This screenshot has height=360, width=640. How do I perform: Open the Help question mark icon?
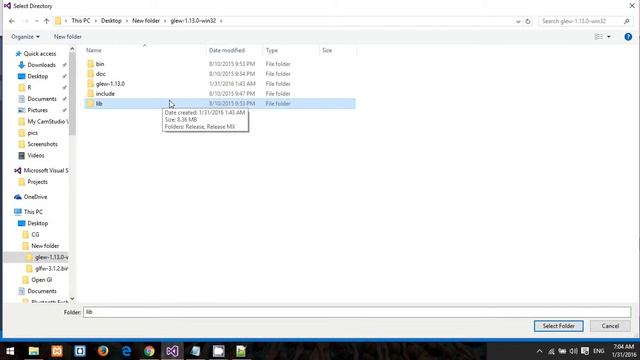point(628,37)
